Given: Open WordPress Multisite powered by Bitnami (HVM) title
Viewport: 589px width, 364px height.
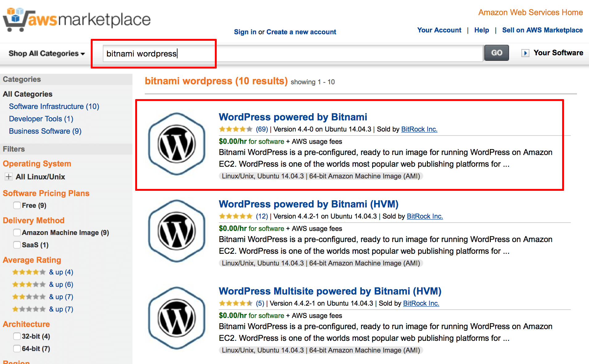Looking at the screenshot, I should click(x=330, y=291).
